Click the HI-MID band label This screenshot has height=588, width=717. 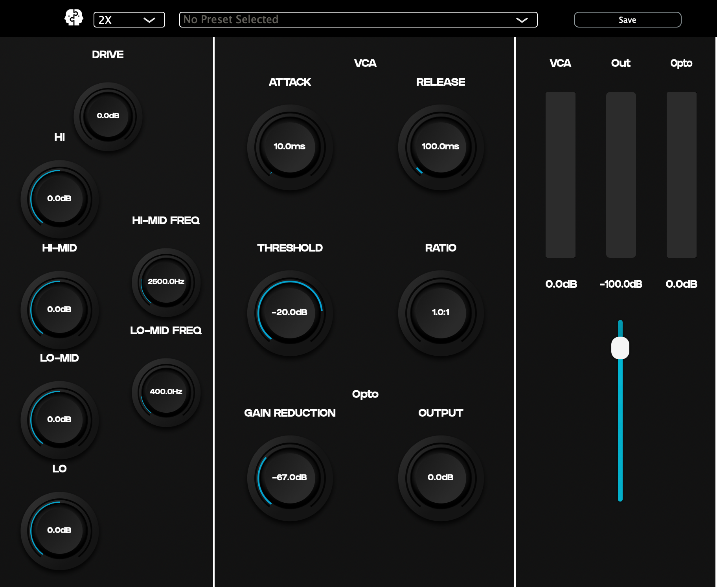[x=59, y=248]
